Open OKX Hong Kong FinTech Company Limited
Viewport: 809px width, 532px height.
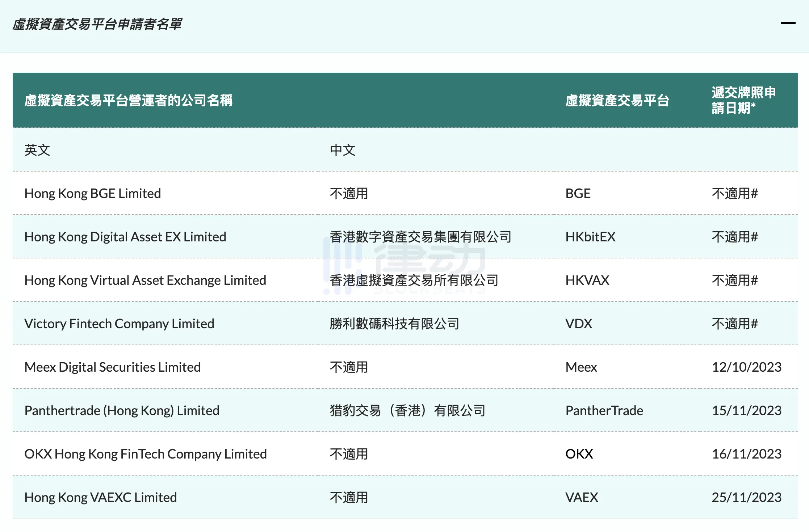pos(146,454)
